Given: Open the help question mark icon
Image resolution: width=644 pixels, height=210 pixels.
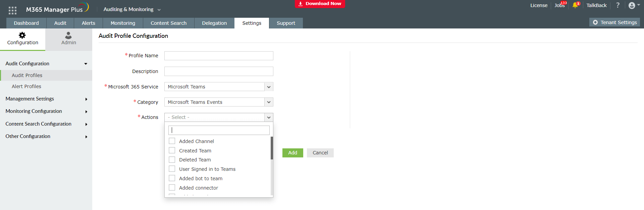Looking at the screenshot, I should 618,5.
